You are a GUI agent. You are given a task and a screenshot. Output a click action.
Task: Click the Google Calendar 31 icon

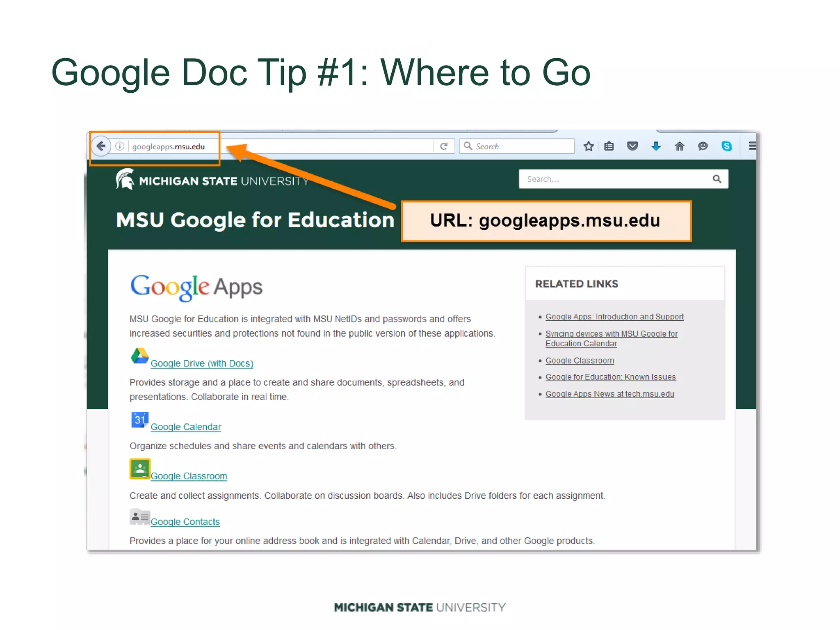pos(140,420)
